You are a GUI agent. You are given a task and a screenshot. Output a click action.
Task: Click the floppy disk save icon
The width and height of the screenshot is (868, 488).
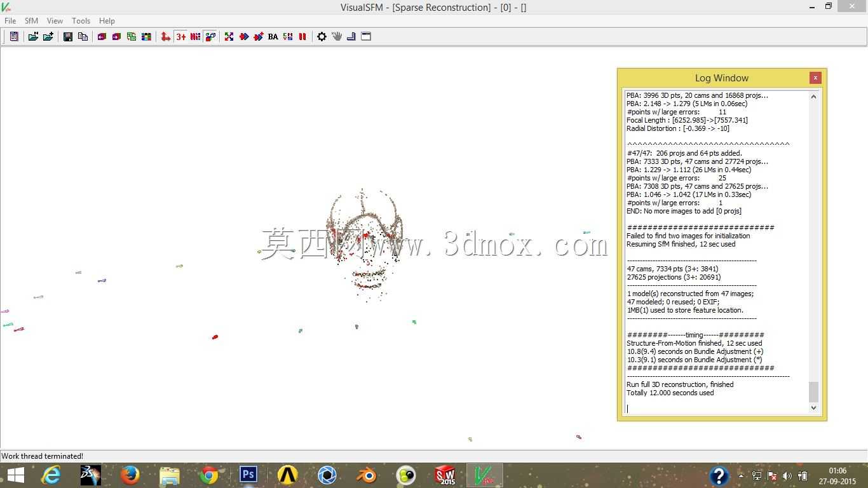(68, 37)
